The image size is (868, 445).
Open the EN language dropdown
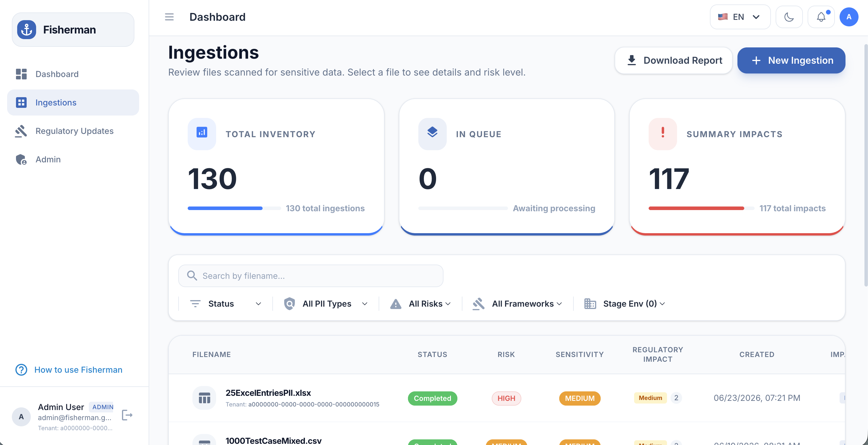point(740,17)
